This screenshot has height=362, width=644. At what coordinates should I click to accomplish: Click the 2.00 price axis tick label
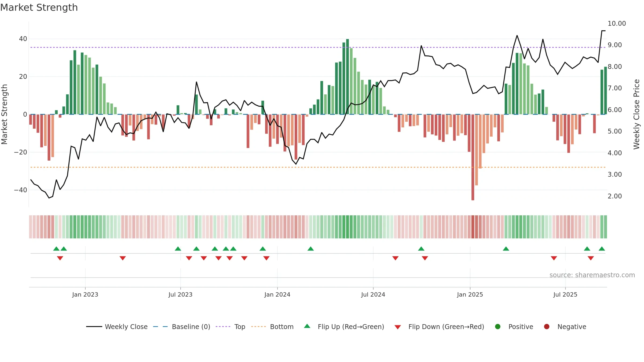click(x=615, y=196)
